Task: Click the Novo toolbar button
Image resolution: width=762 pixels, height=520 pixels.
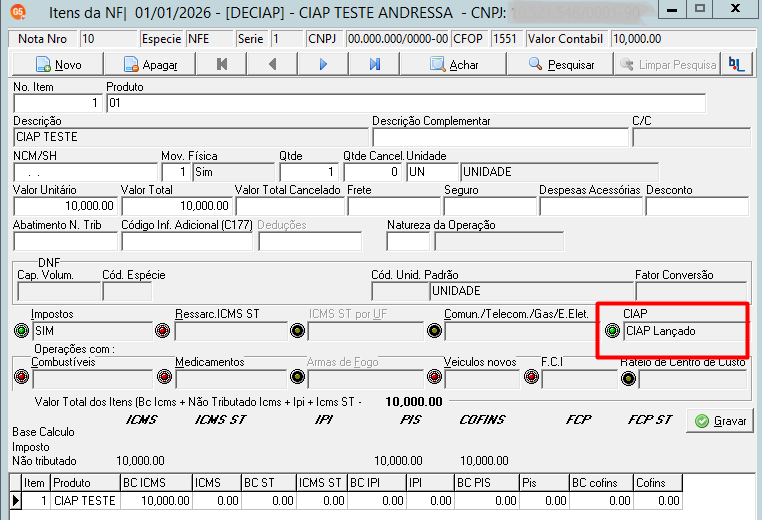Action: [x=58, y=65]
